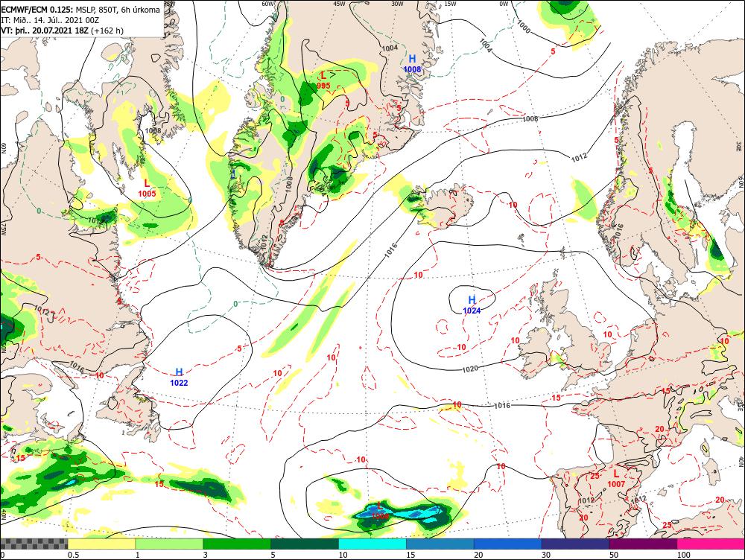Viewport: 745px width, 560px height.
Task: Click the dark navy 30–50 mm legend swatch
Action: click(x=575, y=544)
